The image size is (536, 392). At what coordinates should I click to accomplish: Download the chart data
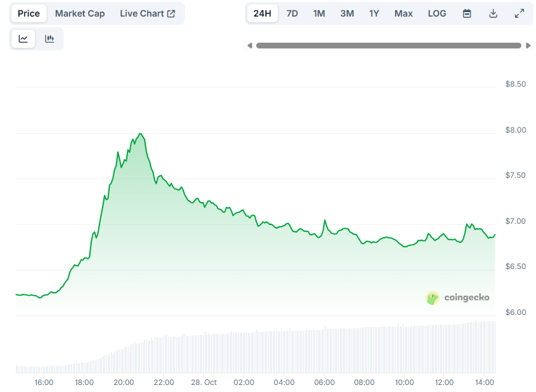[493, 13]
